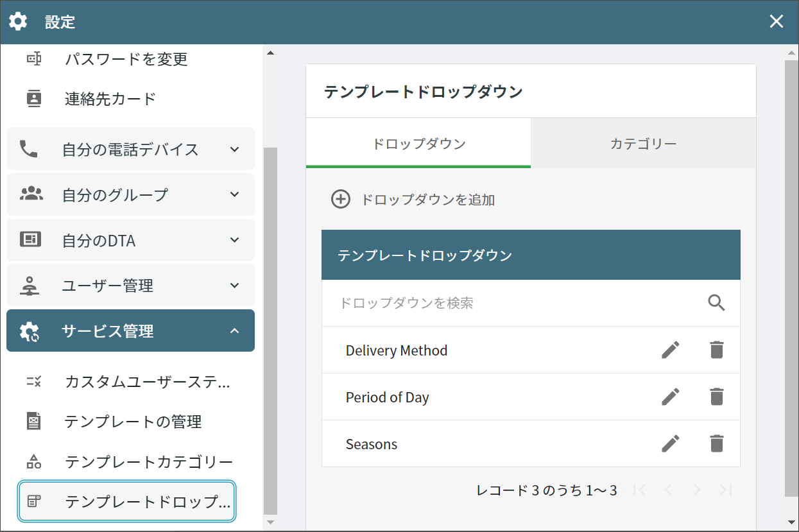Click sidebar scroll up arrow
Screen dimensions: 799x532
click(x=270, y=53)
